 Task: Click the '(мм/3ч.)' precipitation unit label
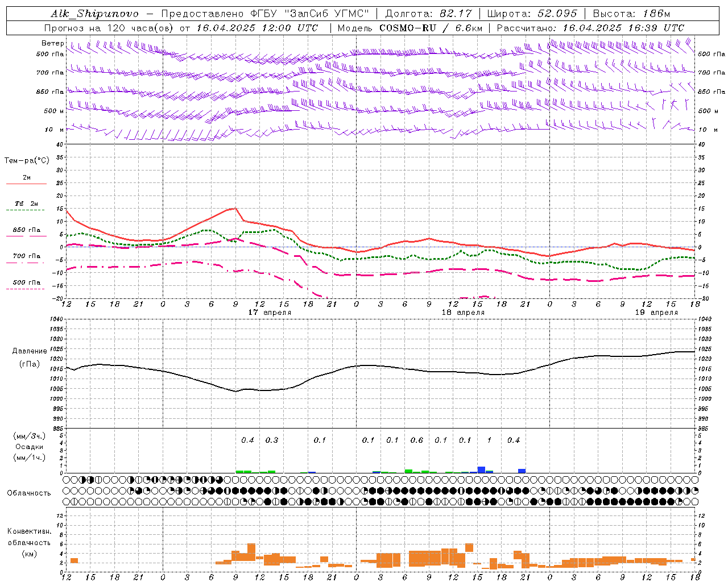pyautogui.click(x=30, y=436)
